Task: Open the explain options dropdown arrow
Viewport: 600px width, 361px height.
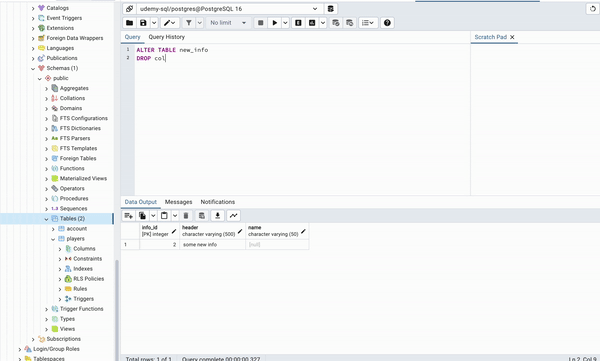Action: click(x=323, y=23)
